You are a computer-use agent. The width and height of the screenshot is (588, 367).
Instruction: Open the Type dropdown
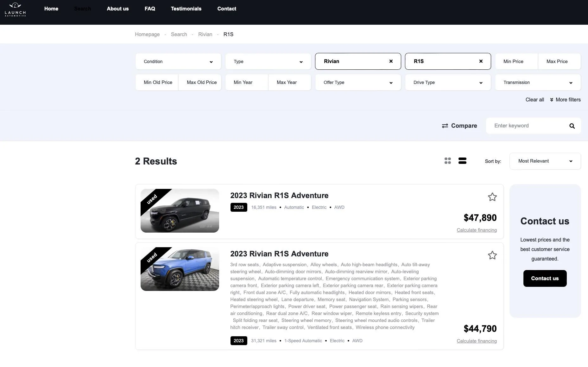click(x=268, y=61)
